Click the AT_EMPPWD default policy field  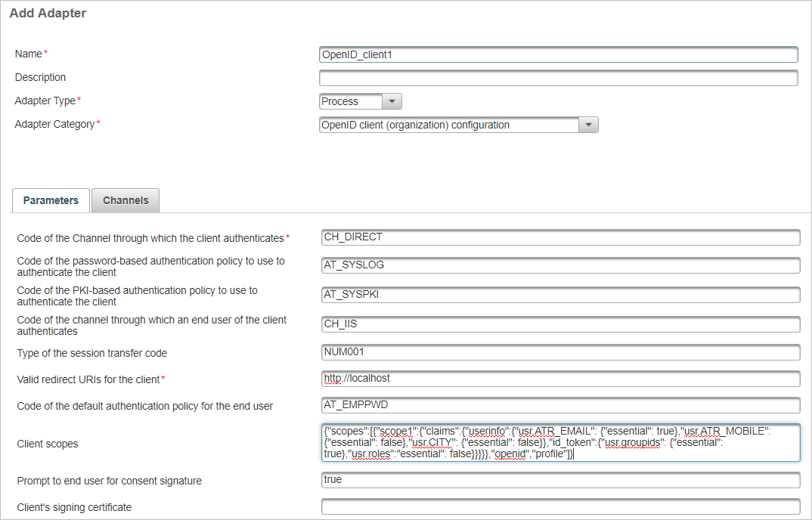click(x=560, y=406)
